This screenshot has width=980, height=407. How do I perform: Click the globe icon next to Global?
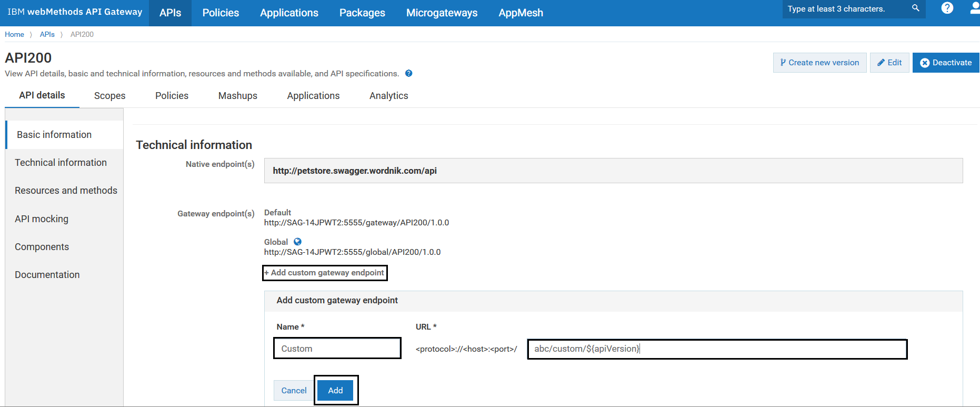coord(297,242)
